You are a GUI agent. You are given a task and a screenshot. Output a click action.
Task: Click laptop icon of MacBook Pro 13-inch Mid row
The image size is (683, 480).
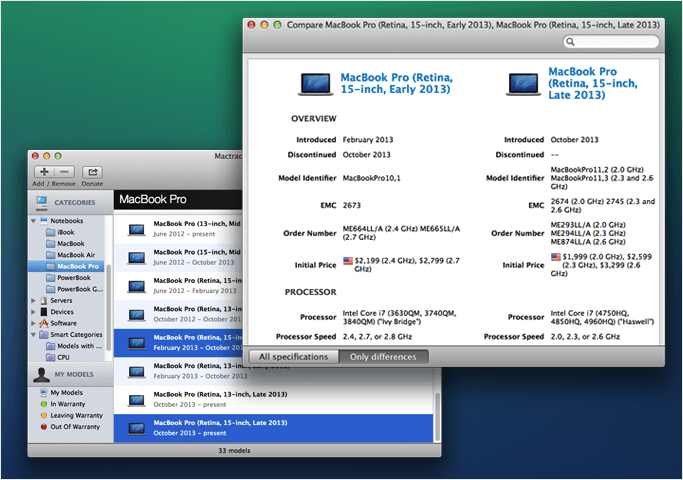point(137,230)
